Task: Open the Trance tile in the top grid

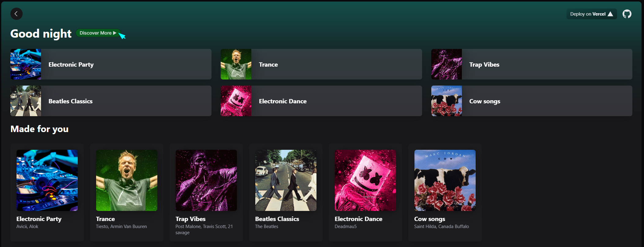Action: tap(321, 65)
